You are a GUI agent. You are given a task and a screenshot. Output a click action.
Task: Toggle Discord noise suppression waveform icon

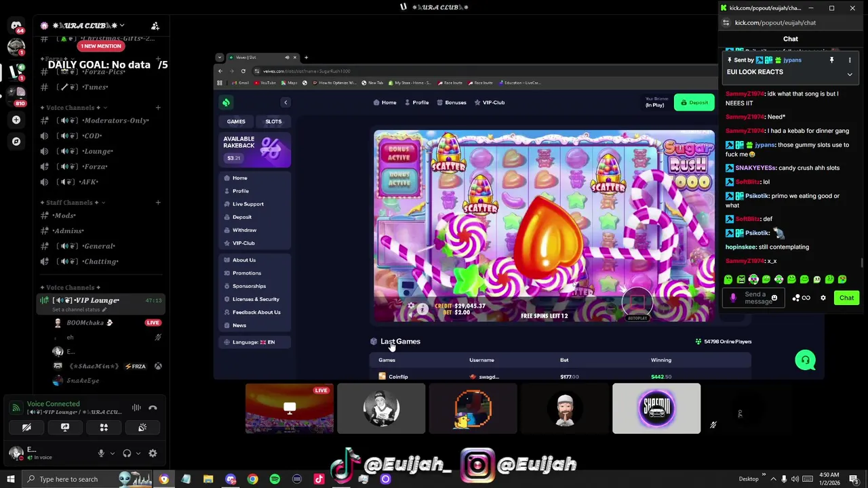(136, 407)
